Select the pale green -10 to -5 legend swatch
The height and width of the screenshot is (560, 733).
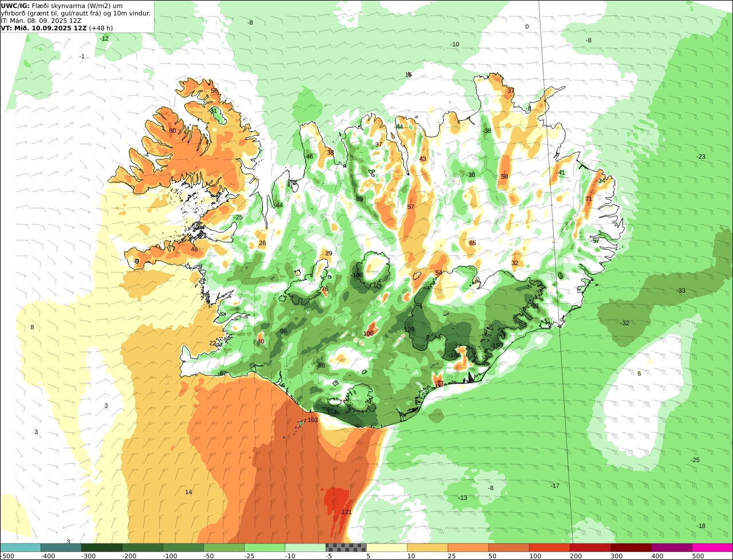pos(305,548)
